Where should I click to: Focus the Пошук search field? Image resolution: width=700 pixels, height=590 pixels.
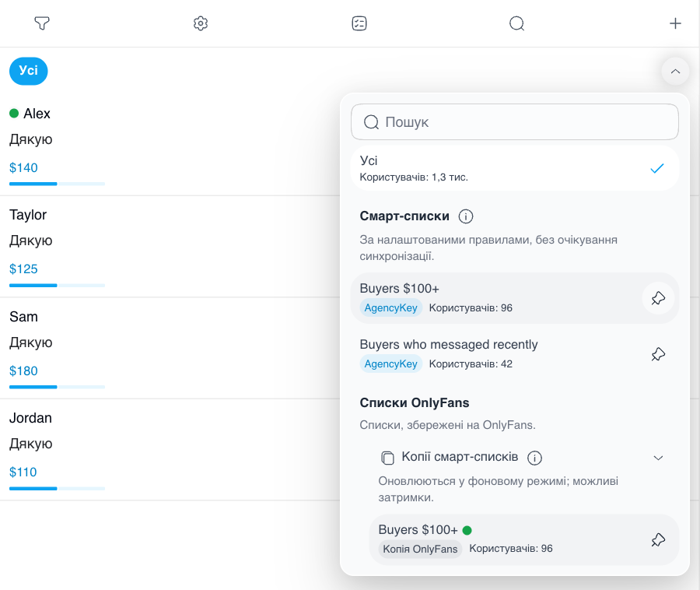[x=515, y=122]
